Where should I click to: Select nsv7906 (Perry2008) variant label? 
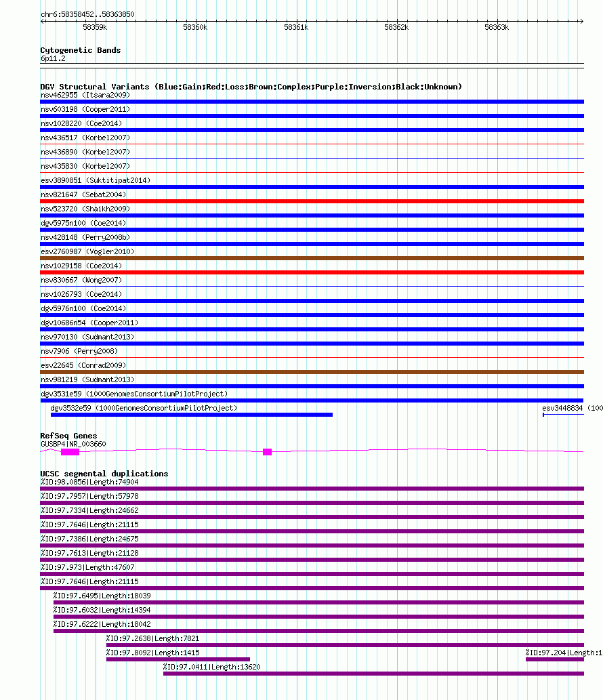(x=79, y=351)
